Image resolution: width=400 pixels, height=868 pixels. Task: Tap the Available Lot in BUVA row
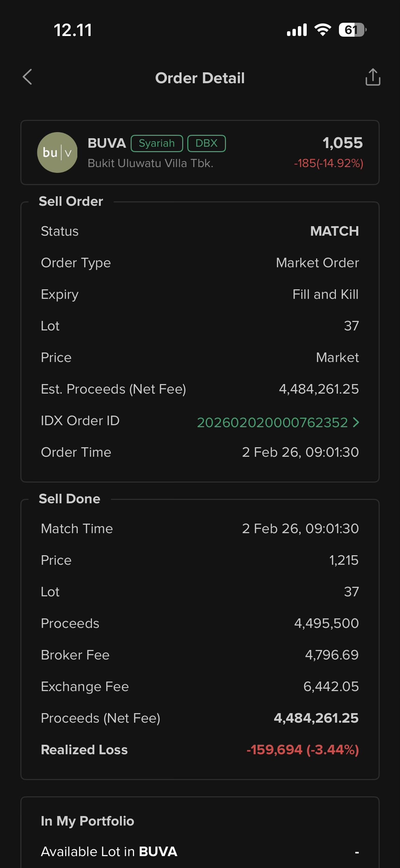point(199,852)
